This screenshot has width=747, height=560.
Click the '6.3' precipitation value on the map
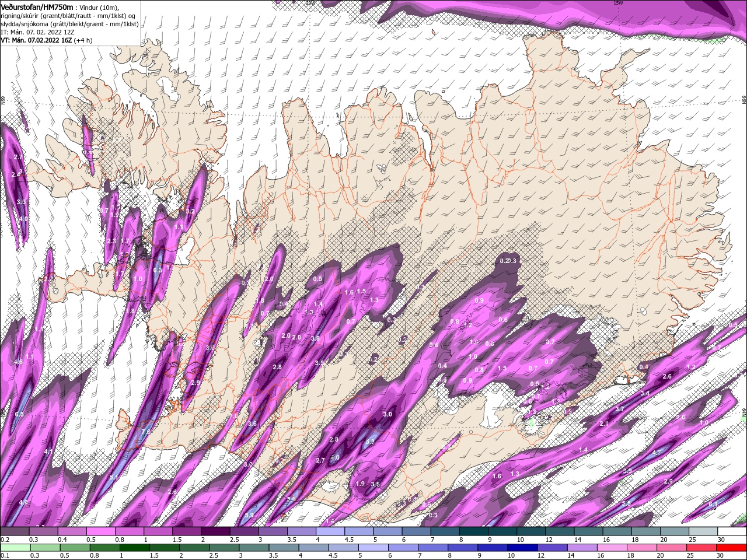[157, 270]
